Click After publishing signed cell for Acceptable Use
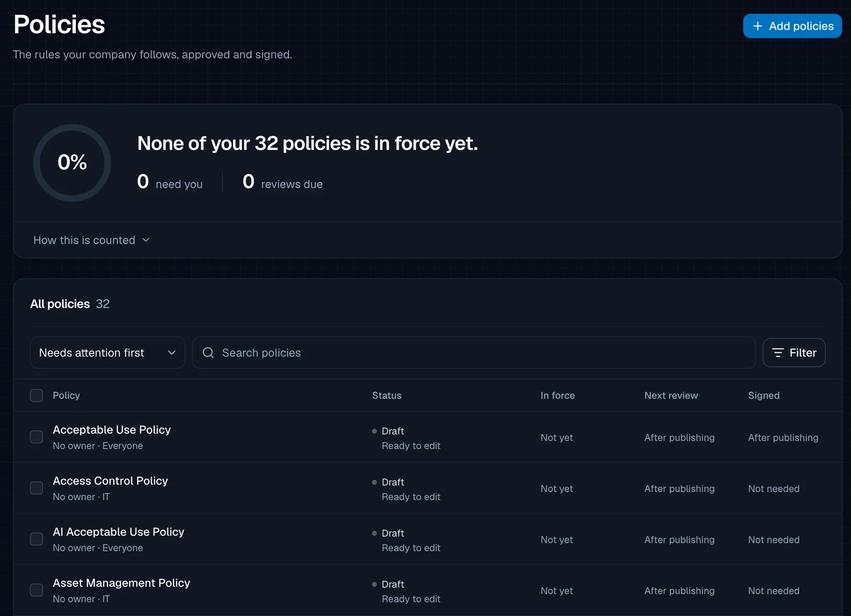The width and height of the screenshot is (851, 616). click(x=783, y=437)
